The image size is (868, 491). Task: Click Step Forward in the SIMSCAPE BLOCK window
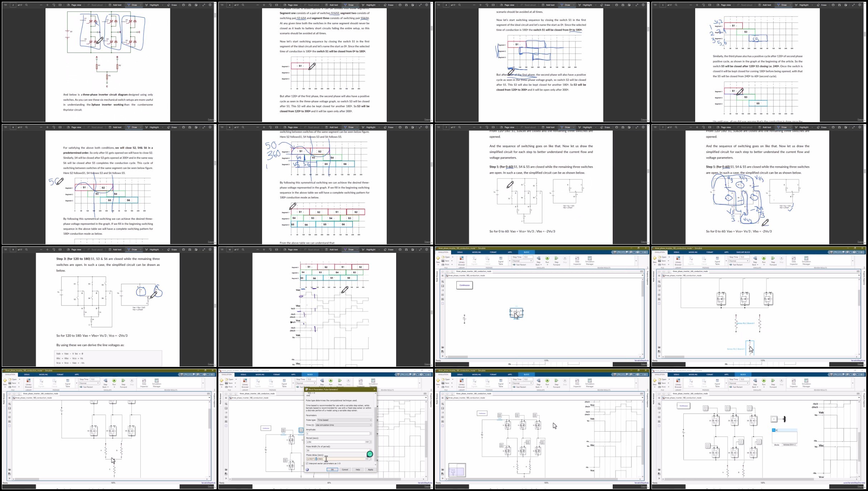(x=773, y=260)
